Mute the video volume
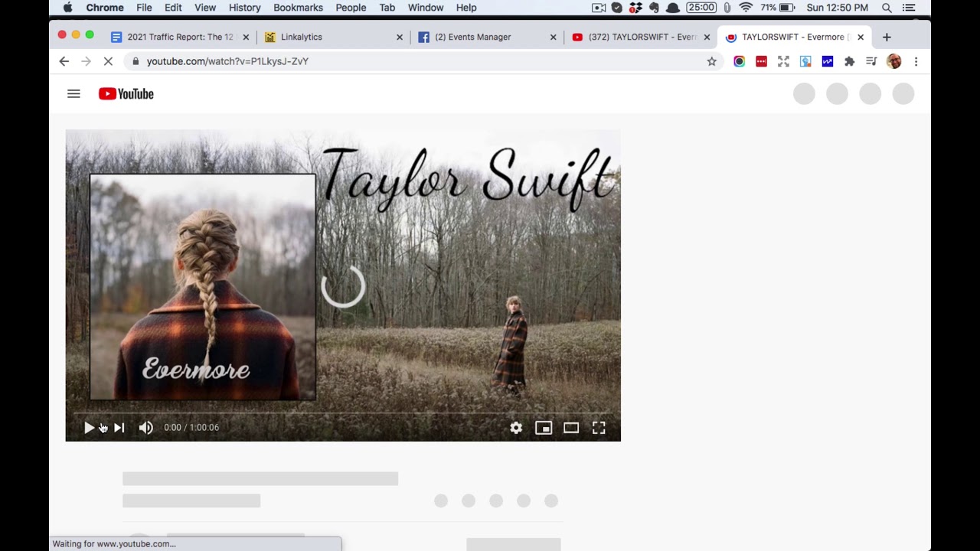 click(145, 428)
